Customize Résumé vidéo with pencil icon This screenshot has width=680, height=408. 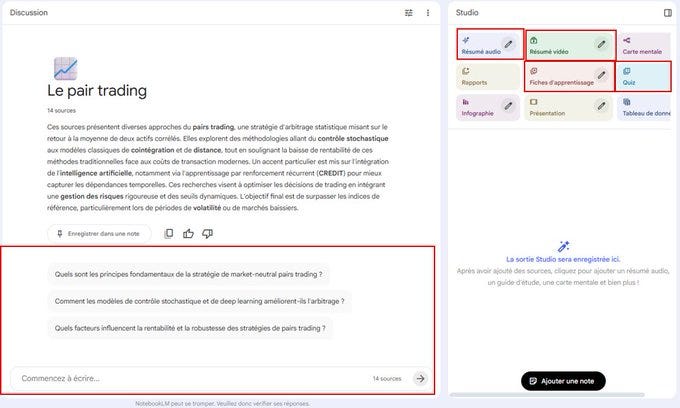[601, 44]
